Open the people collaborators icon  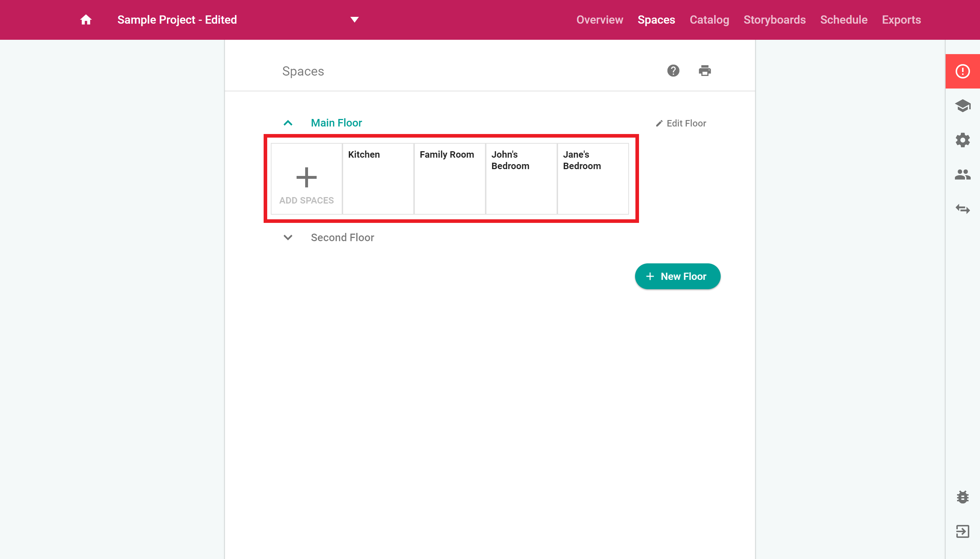(x=962, y=175)
